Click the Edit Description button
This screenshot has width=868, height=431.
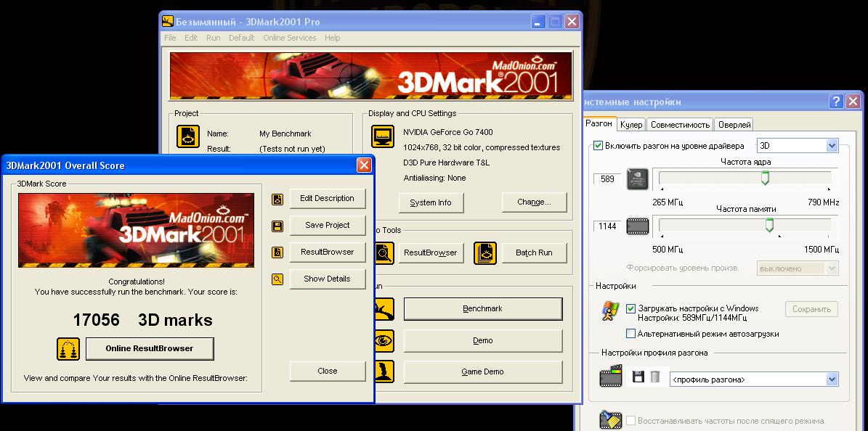click(x=327, y=199)
